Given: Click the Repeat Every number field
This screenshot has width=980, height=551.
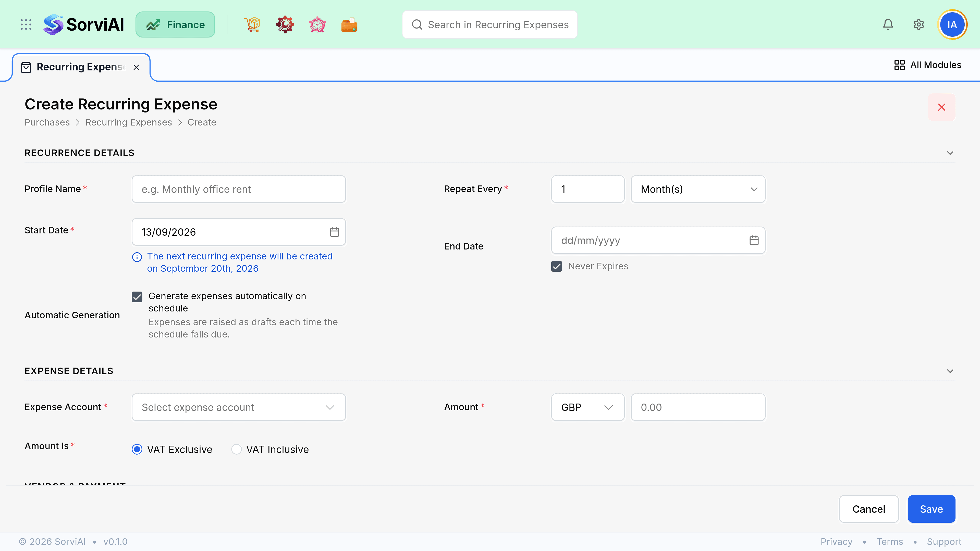Looking at the screenshot, I should [588, 189].
